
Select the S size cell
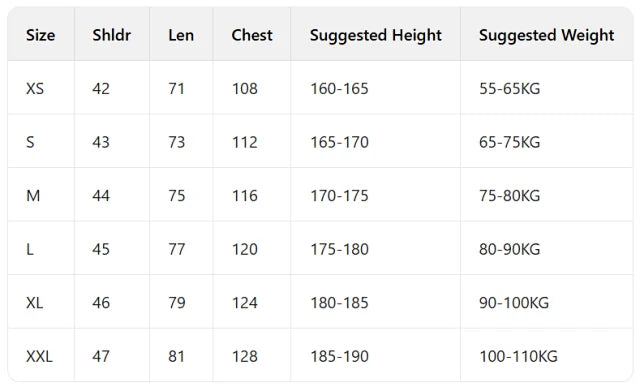[x=30, y=142]
